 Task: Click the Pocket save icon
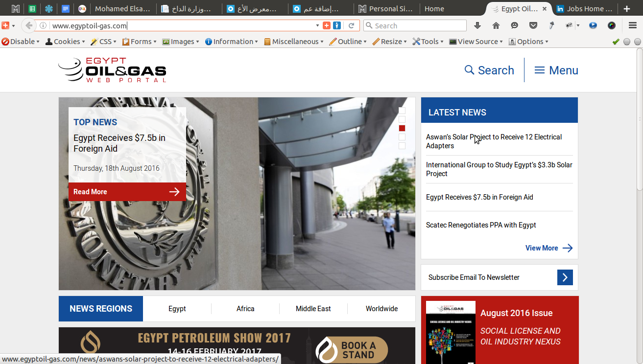coord(533,26)
